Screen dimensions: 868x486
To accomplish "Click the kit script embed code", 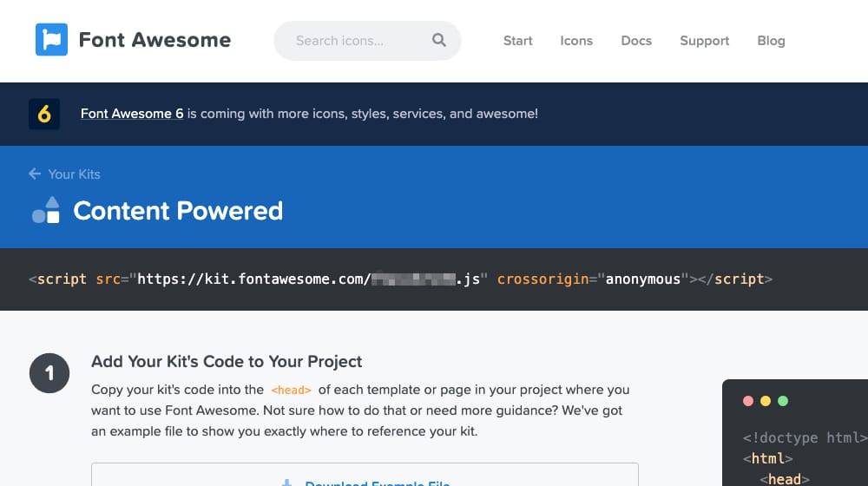I will [400, 279].
